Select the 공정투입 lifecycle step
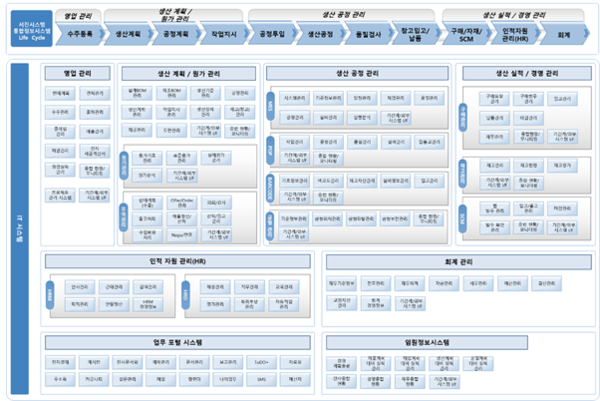The width and height of the screenshot is (600, 401). click(274, 33)
